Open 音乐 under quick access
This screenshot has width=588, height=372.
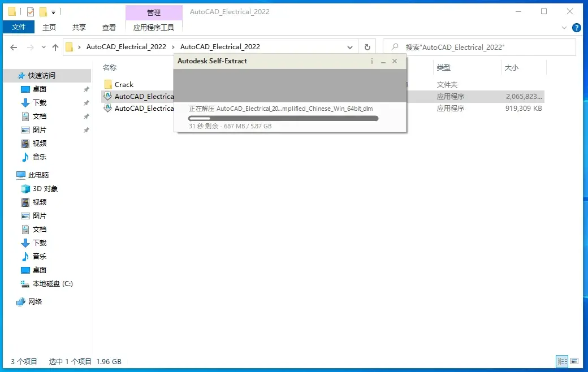[x=40, y=157]
